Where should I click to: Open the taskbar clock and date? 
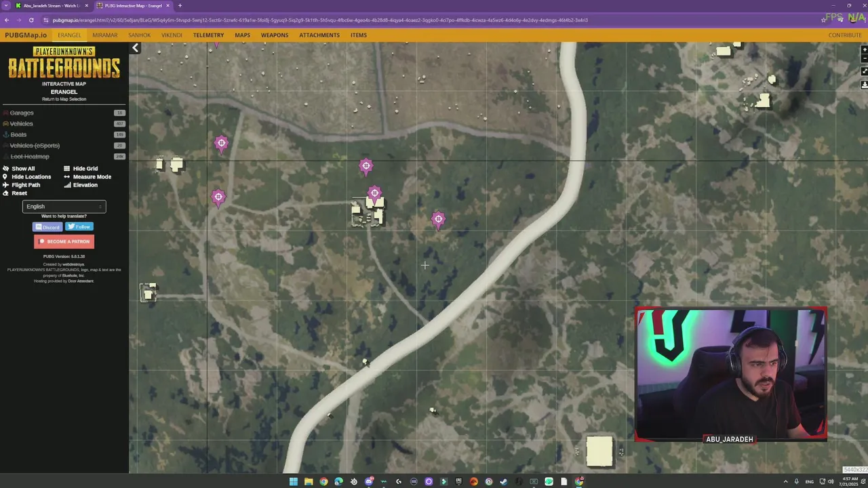tap(850, 482)
